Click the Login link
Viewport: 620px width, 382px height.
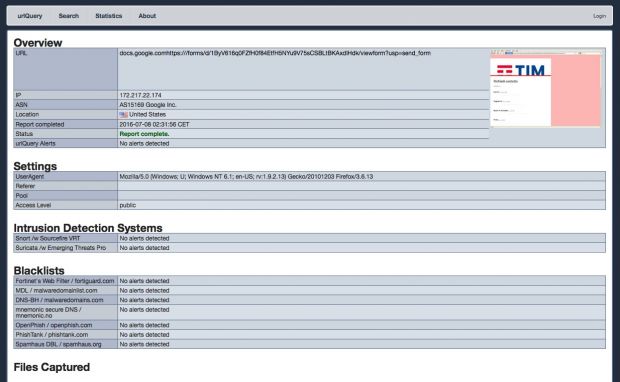tap(599, 16)
